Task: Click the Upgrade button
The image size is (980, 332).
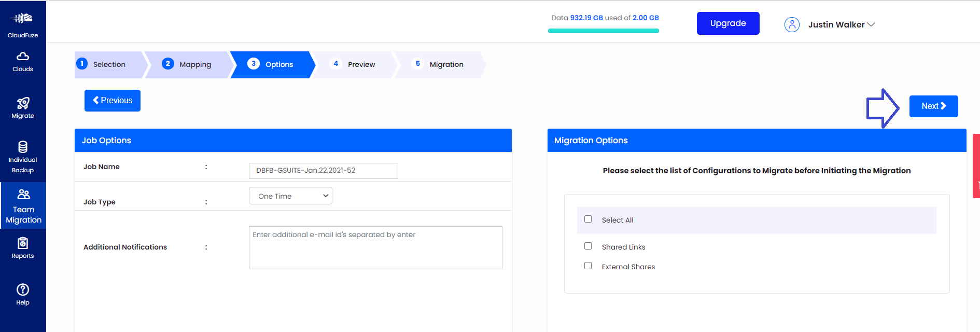Action: point(728,23)
